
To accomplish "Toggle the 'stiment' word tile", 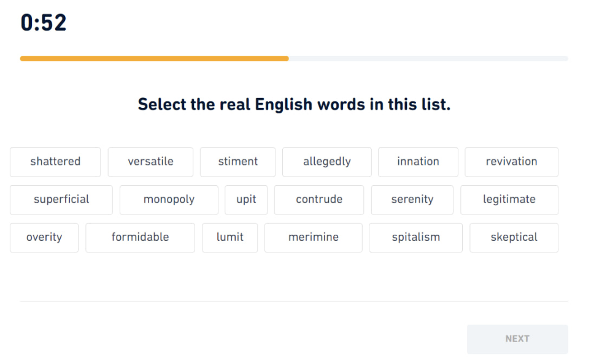I will [x=238, y=162].
